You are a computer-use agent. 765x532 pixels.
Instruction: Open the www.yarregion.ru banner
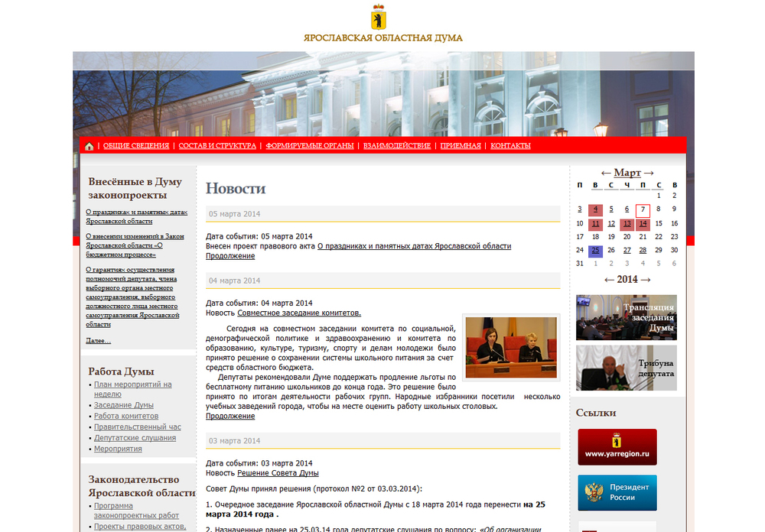pyautogui.click(x=617, y=447)
